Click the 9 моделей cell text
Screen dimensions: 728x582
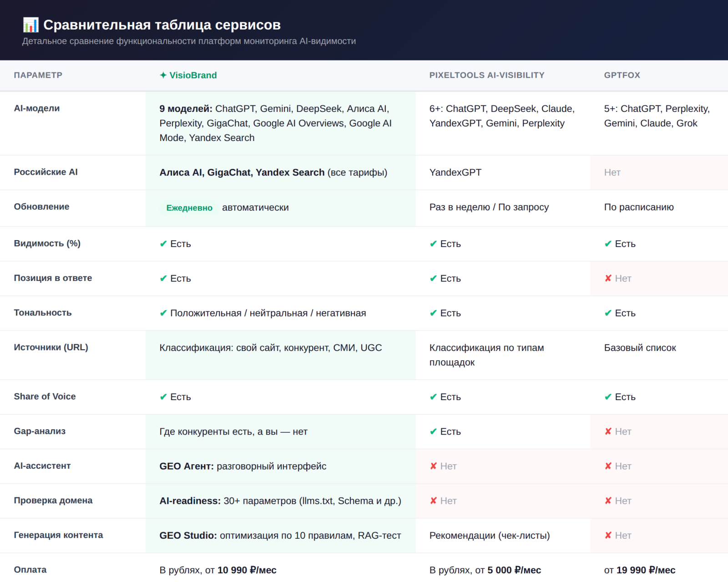click(276, 123)
